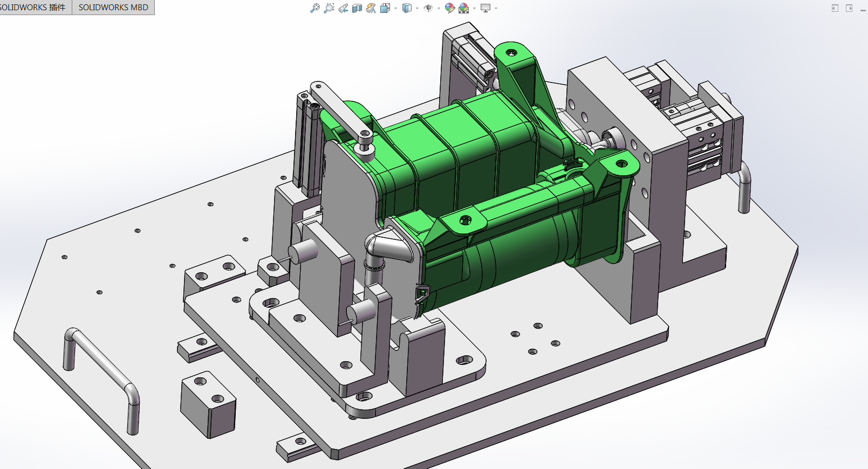Screen dimensions: 868x469
Task: Switch to the SOLIDWORKS 插件 tab
Action: [35, 8]
